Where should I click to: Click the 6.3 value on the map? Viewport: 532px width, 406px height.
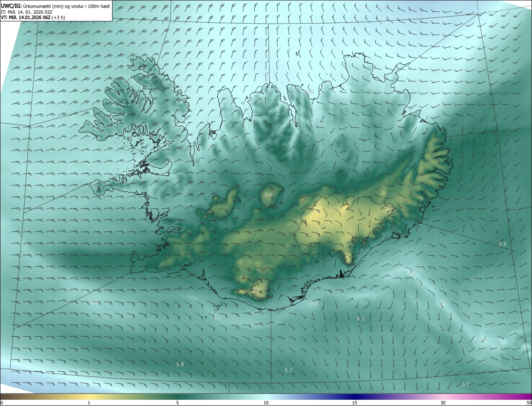[x=361, y=318]
